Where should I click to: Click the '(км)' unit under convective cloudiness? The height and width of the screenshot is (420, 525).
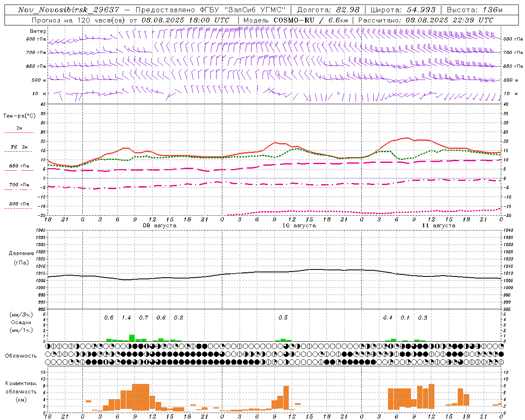click(x=21, y=399)
